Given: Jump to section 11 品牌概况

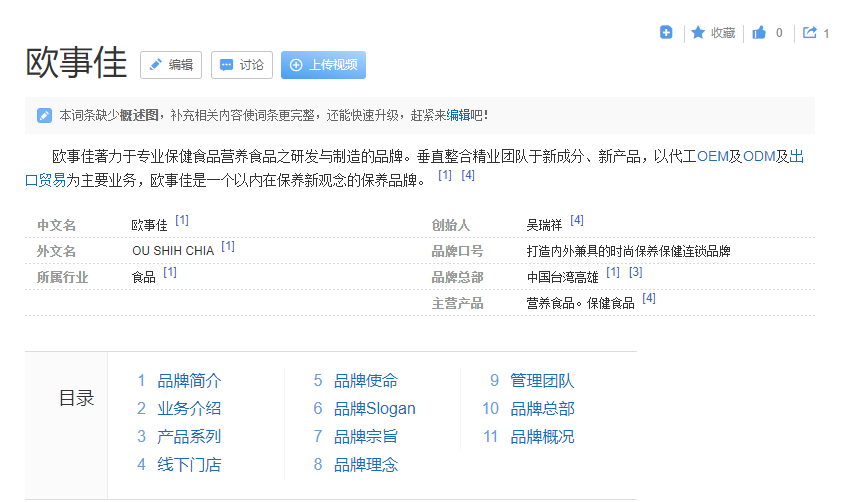Looking at the screenshot, I should click(542, 437).
